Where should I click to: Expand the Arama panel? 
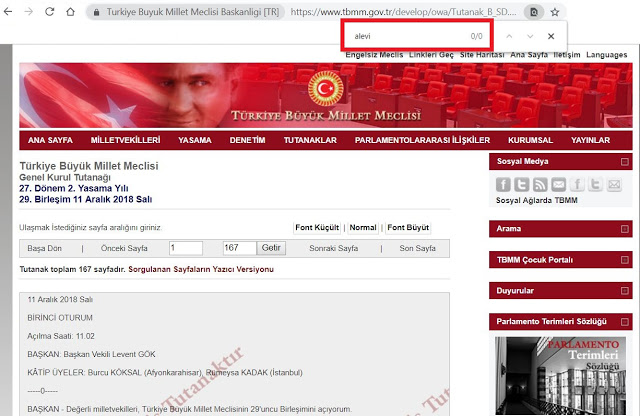[625, 229]
